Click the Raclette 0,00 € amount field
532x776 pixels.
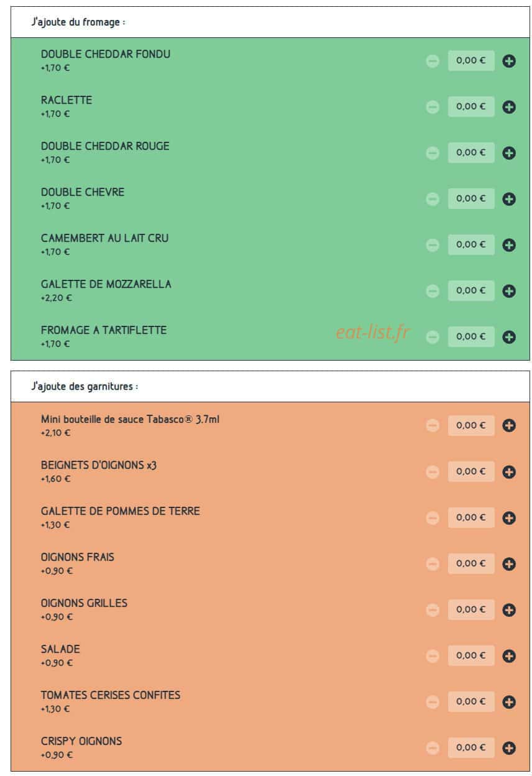coord(471,106)
